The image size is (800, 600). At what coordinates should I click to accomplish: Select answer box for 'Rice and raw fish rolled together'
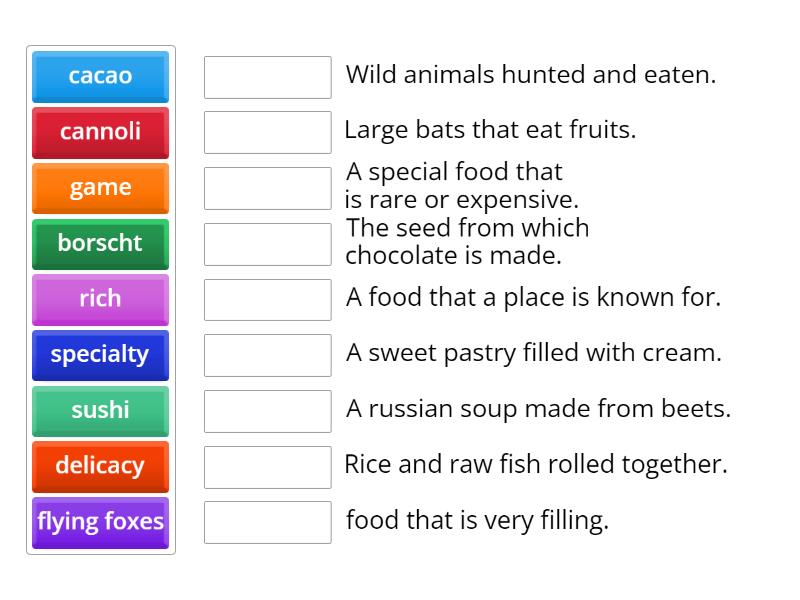point(267,466)
